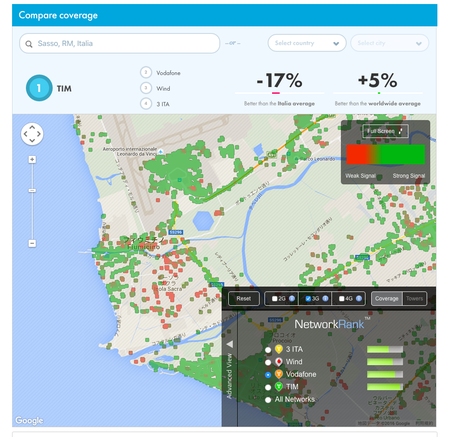Open the Select country dropdown
The height and width of the screenshot is (437, 470).
point(307,43)
